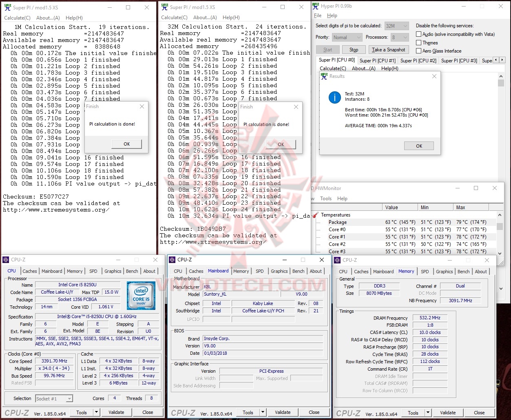The height and width of the screenshot is (420, 511).
Task: Open the Graphics tab in the CPU-Z Memory window
Action: [444, 272]
